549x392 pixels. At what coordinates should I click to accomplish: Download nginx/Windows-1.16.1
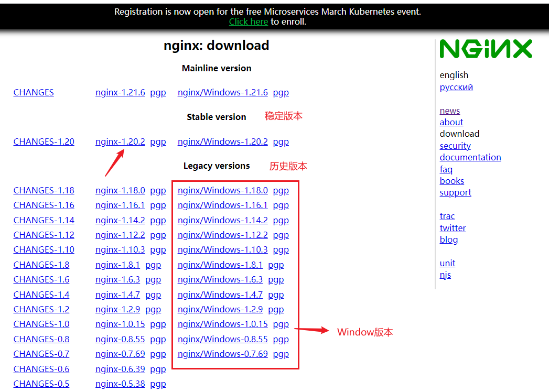pos(223,205)
